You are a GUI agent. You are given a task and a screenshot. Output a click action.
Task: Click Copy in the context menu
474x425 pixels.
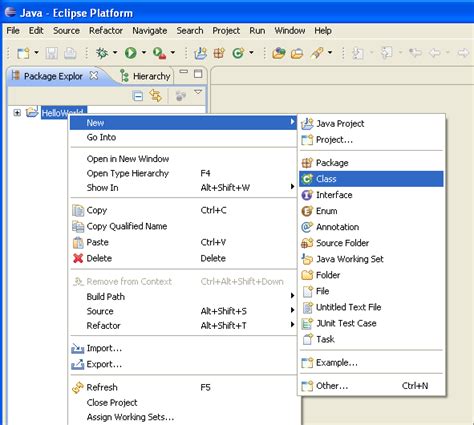(183, 210)
